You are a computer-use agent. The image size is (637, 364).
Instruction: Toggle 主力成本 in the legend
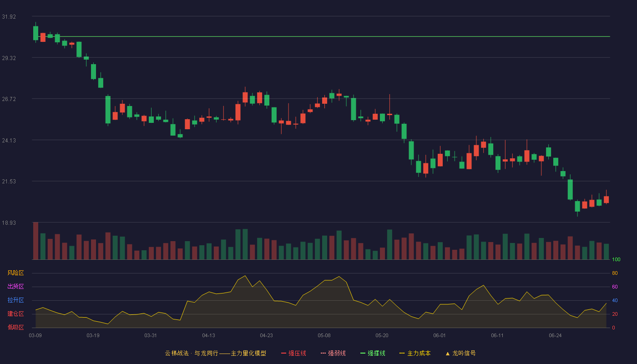pyautogui.click(x=415, y=353)
